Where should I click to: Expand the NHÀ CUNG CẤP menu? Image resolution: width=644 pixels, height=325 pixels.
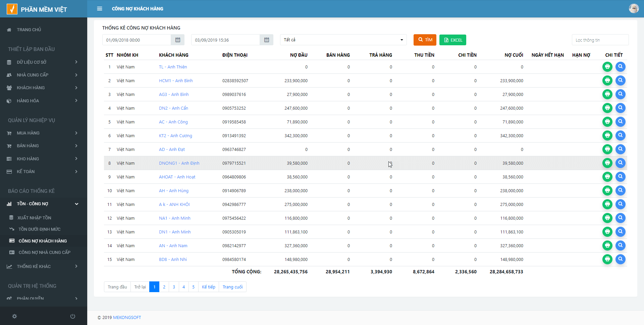[x=44, y=75]
